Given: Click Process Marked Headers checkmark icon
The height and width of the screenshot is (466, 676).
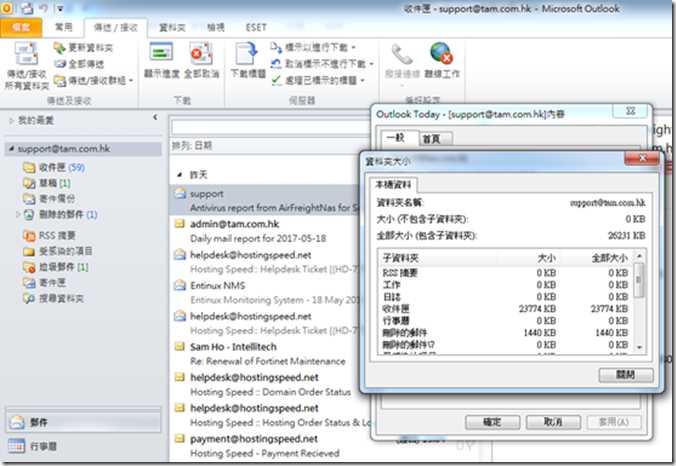Looking at the screenshot, I should coord(276,80).
